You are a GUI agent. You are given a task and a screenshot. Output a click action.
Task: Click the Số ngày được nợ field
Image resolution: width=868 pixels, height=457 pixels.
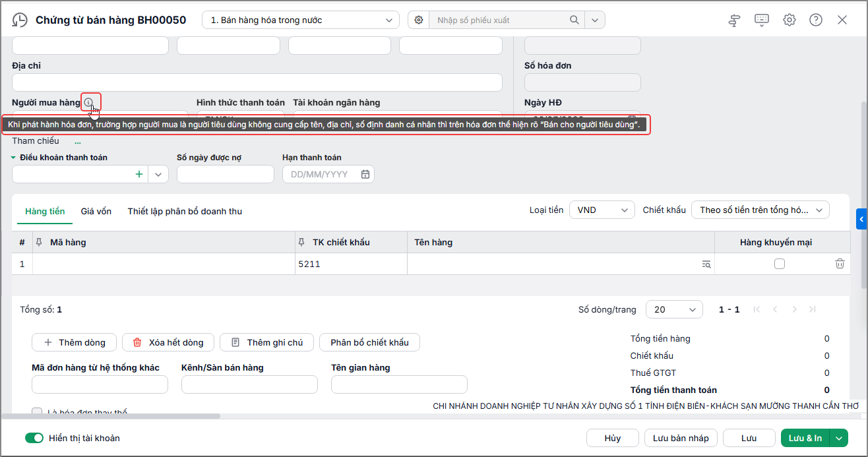[226, 174]
